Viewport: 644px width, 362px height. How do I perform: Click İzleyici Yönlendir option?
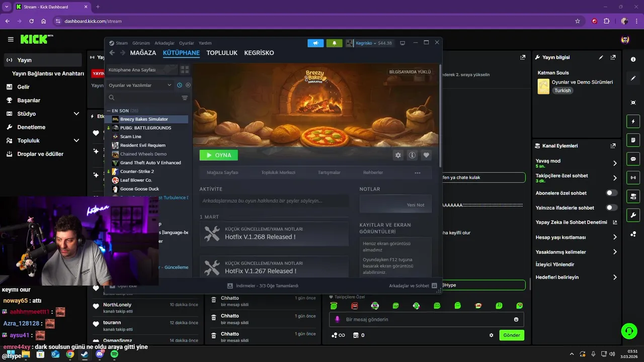555,264
